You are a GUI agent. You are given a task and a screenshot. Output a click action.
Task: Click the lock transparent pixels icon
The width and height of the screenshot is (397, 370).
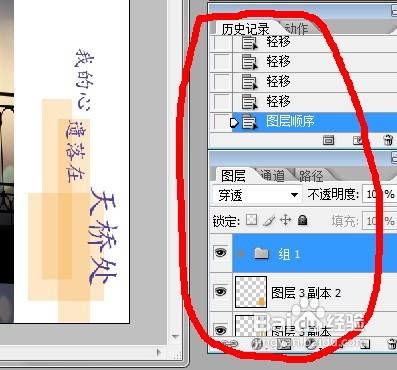coord(251,220)
